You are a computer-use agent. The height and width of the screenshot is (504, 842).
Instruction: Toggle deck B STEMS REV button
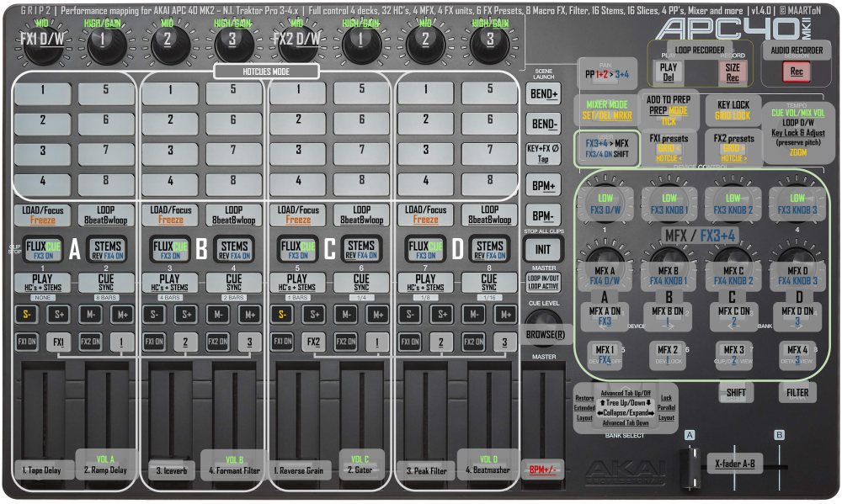click(x=234, y=250)
